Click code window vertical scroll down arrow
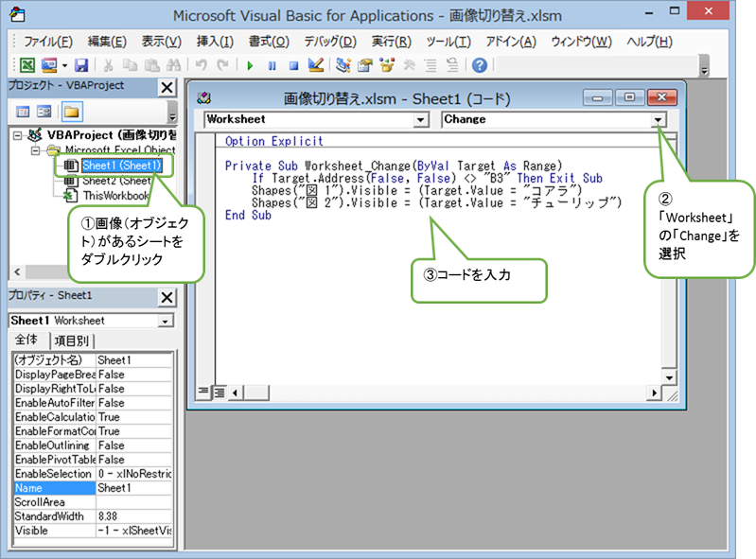Image resolution: width=756 pixels, height=559 pixels. (669, 377)
